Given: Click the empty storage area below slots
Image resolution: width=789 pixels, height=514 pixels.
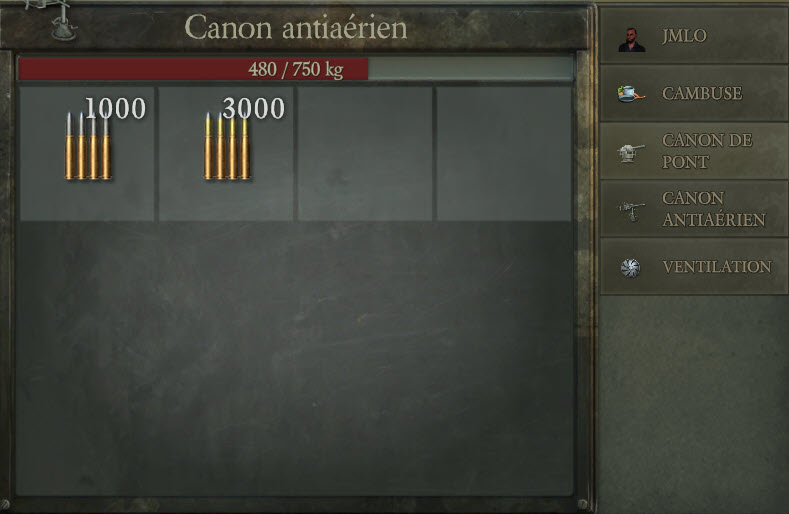Looking at the screenshot, I should click(295, 357).
